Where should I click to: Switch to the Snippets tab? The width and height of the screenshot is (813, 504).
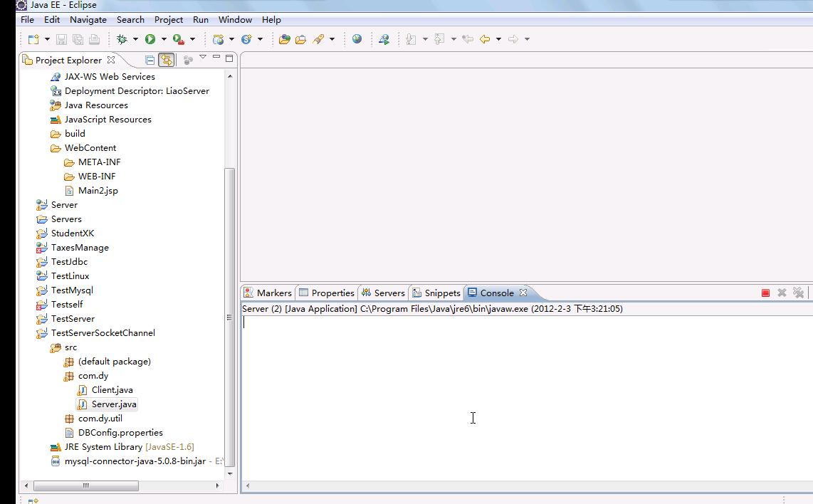tap(436, 293)
